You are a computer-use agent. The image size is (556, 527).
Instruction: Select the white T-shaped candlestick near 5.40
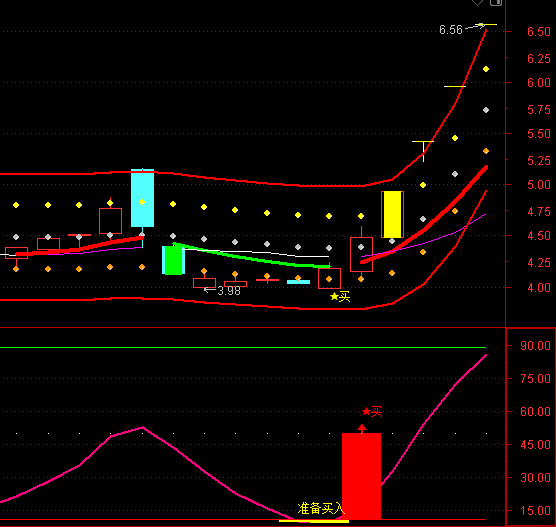point(423,151)
